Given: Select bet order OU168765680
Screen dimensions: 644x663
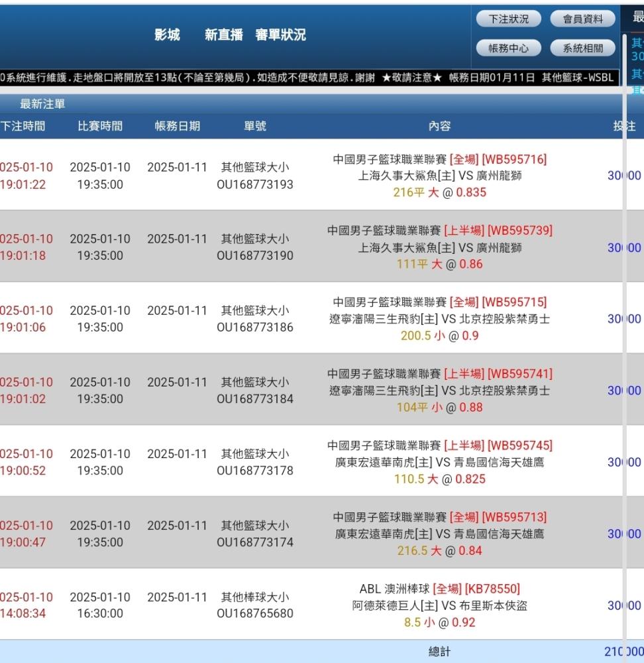Looking at the screenshot, I should coord(255,613).
